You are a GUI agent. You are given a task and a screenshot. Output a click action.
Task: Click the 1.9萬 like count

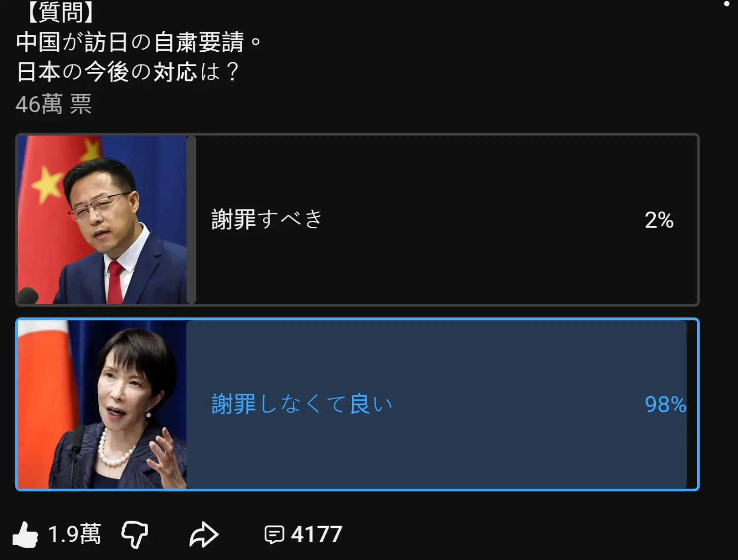(74, 534)
